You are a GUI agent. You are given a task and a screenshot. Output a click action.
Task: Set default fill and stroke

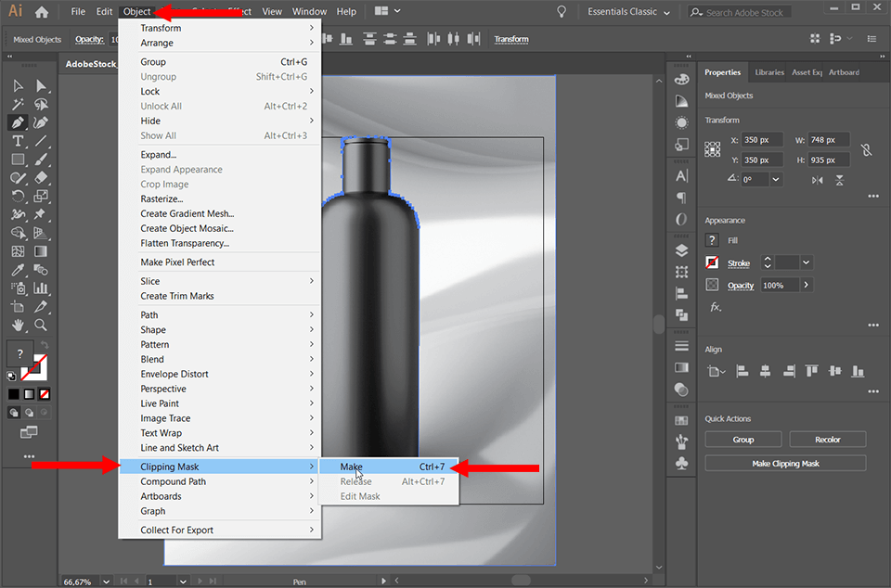coord(11,376)
